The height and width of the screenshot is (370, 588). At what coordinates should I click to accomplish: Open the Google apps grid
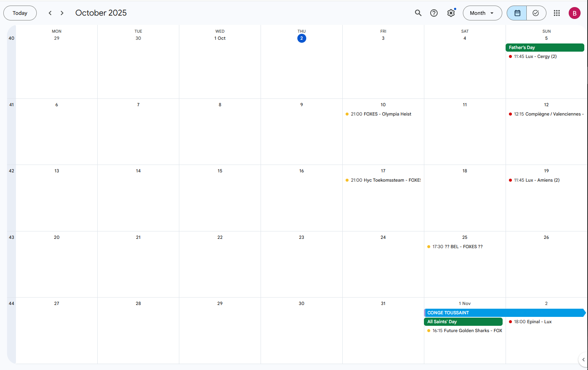[556, 13]
